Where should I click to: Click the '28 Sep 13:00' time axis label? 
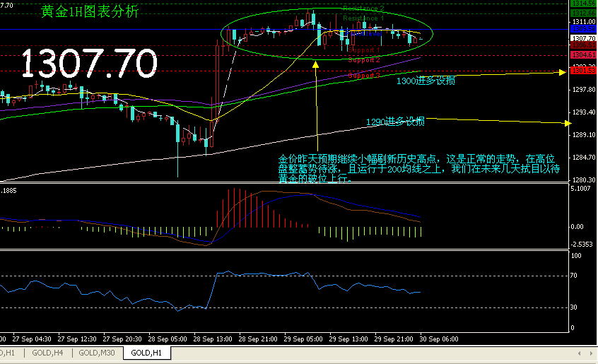pos(212,338)
